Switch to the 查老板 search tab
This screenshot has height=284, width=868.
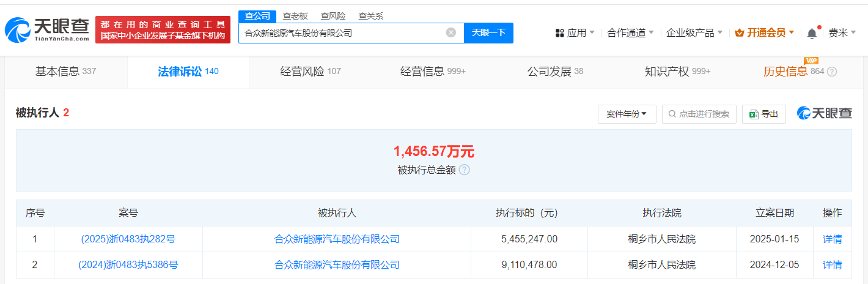(295, 17)
